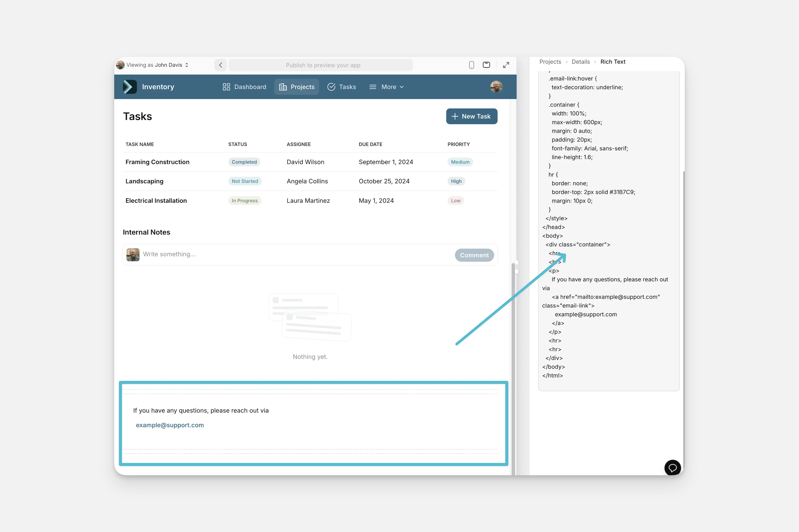Screen dimensions: 799x532
Task: Click the avatar beside the comment field
Action: tap(133, 255)
